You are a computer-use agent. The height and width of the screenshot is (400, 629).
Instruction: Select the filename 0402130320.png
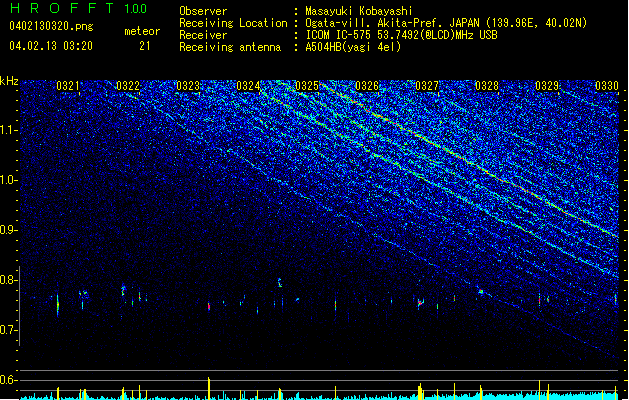click(x=51, y=26)
